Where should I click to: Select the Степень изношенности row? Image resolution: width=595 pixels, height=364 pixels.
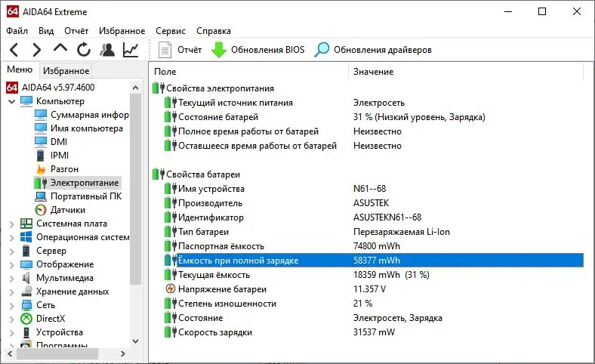click(x=374, y=304)
